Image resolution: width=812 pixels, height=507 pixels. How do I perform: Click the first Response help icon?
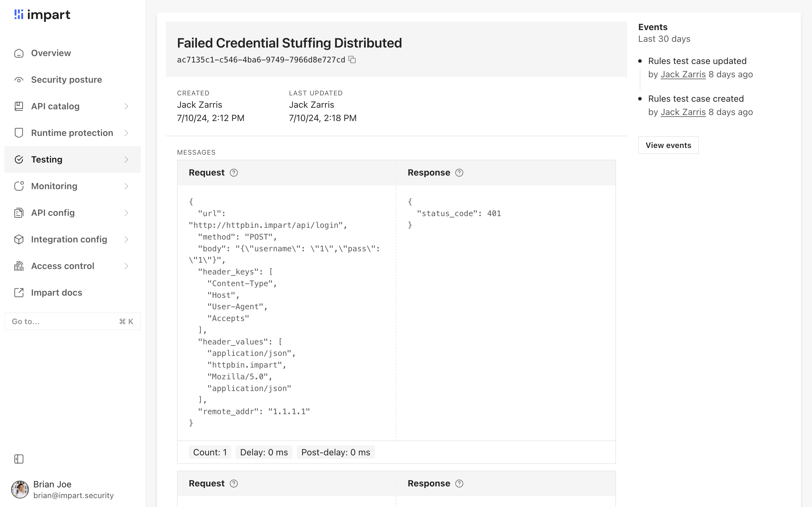tap(459, 173)
